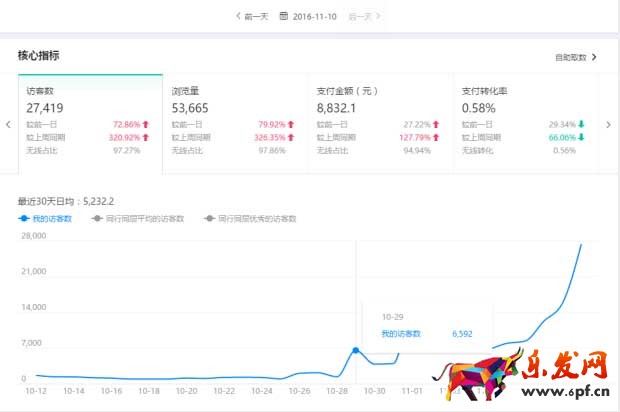This screenshot has width=620, height=412.
Task: Expand 自助取数 via its chevron
Action: point(594,58)
